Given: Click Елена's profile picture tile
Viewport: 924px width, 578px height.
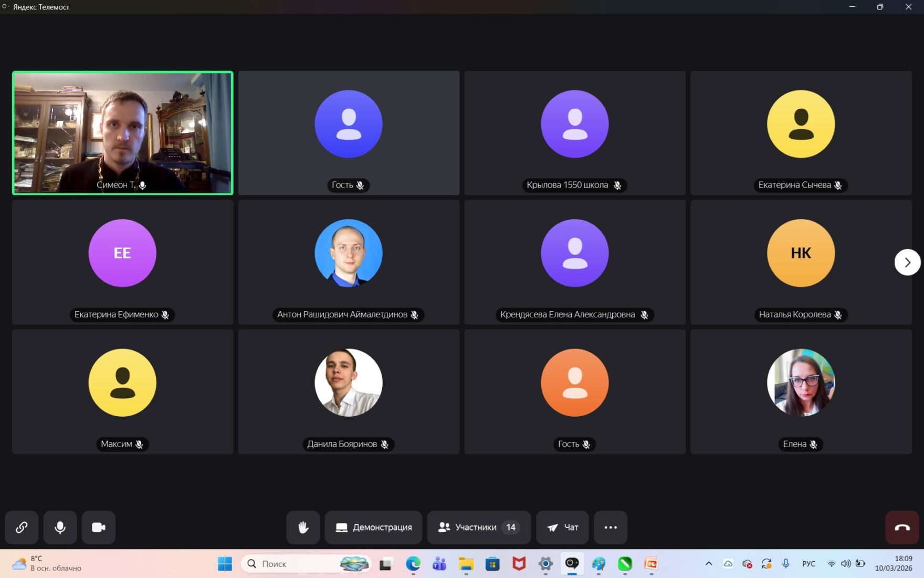Looking at the screenshot, I should pyautogui.click(x=801, y=383).
